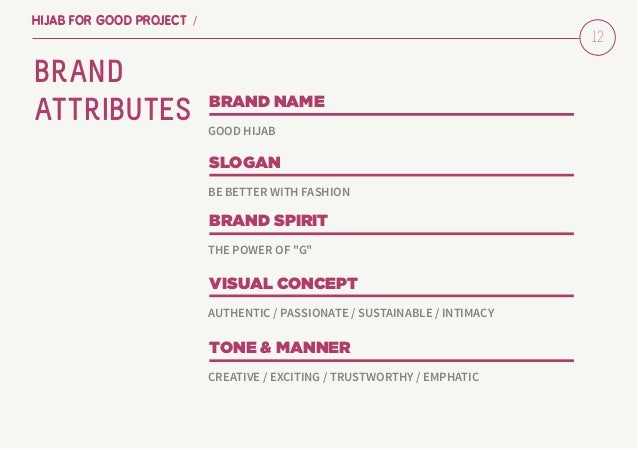The image size is (638, 450).
Task: Click the word CREATIVE
Action: pos(234,377)
